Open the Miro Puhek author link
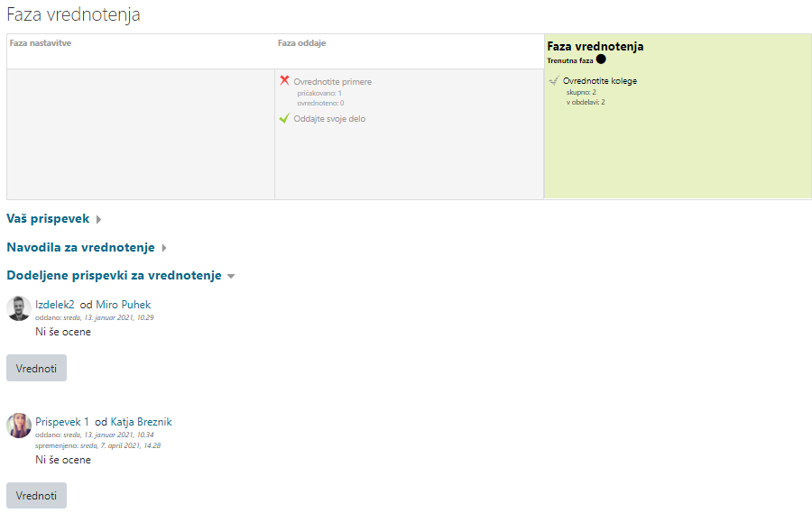This screenshot has height=513, width=812. point(123,305)
